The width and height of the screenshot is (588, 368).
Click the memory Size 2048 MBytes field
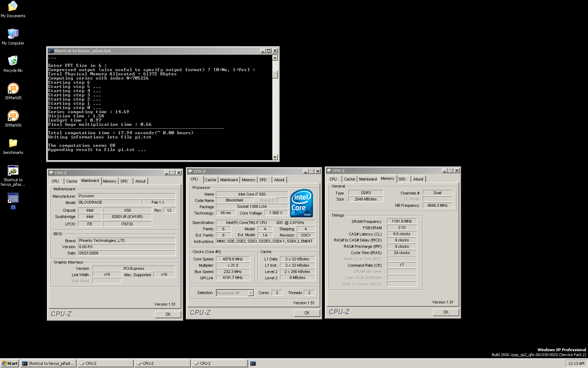point(366,199)
